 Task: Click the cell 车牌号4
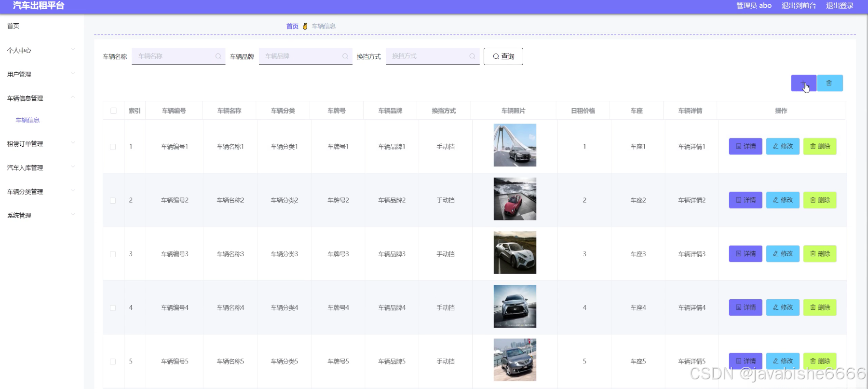pos(338,307)
